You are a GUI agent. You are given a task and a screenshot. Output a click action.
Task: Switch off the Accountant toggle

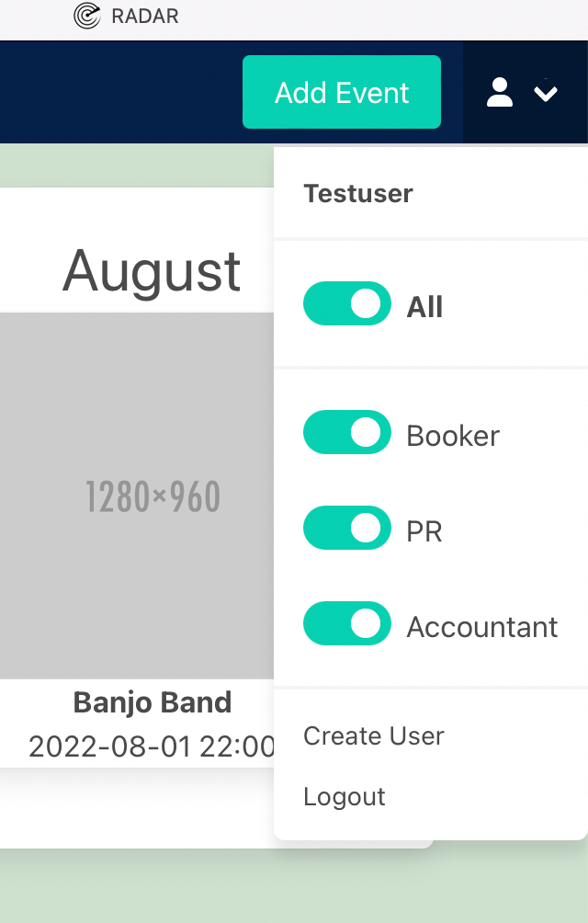click(346, 623)
